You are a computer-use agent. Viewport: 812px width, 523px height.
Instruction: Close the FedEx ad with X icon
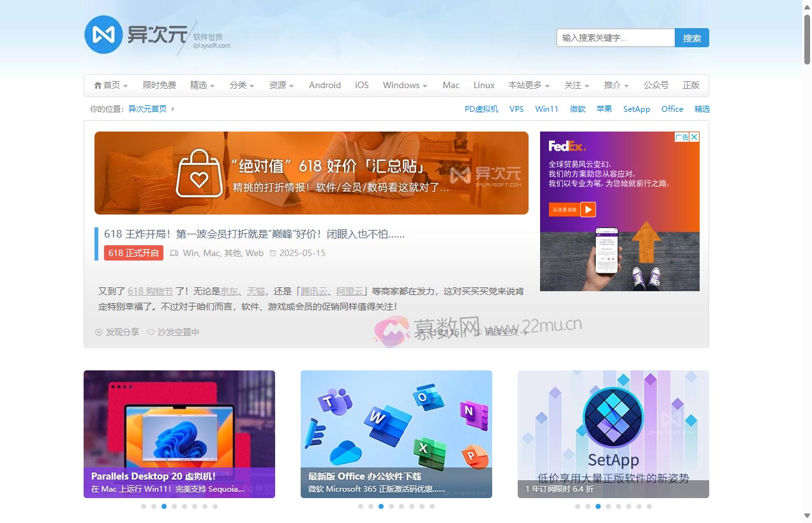[x=695, y=137]
